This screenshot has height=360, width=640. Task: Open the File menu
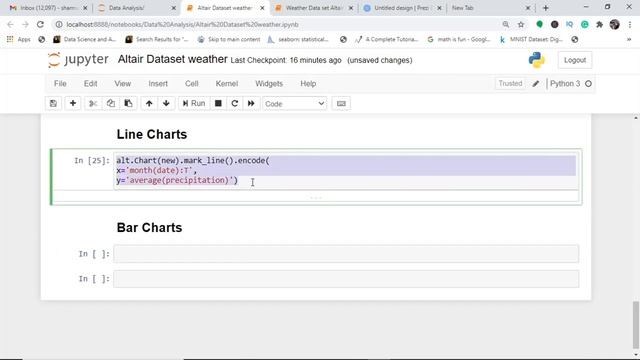click(x=60, y=84)
